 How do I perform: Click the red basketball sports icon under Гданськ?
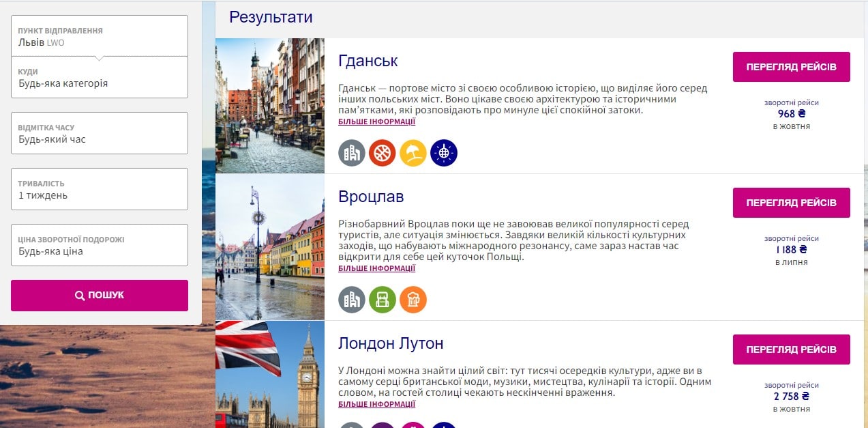(x=383, y=154)
